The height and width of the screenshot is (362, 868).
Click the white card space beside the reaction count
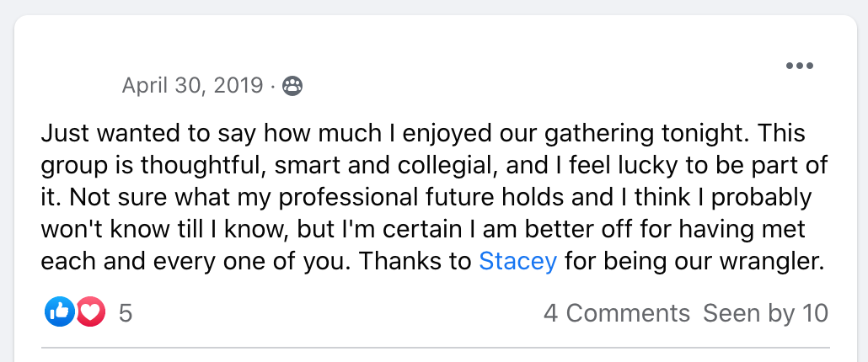(x=337, y=313)
